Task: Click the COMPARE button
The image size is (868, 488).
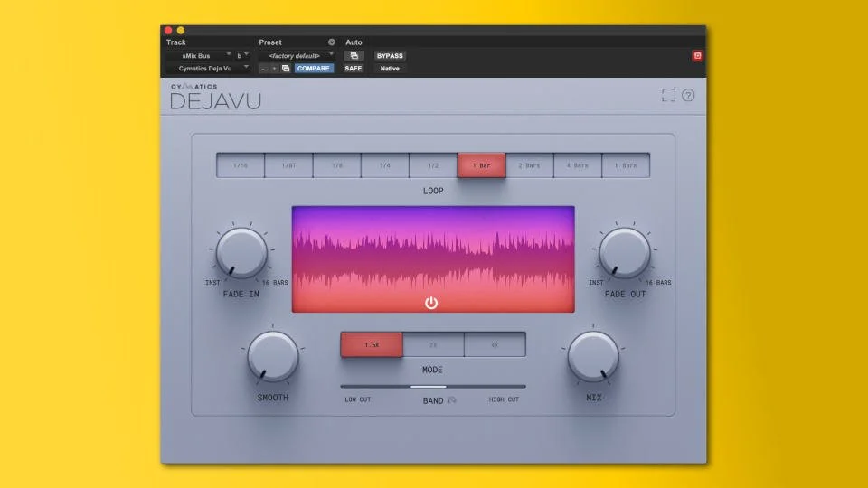Action: 314,69
